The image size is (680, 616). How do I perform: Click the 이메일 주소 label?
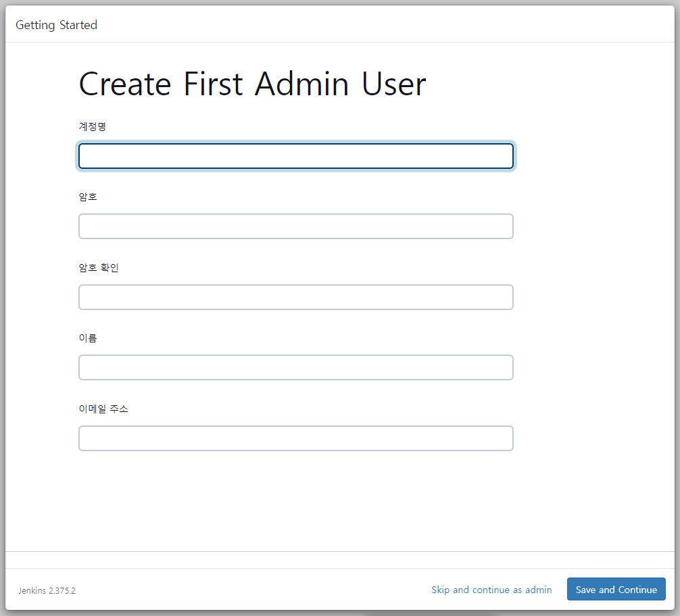tap(103, 409)
